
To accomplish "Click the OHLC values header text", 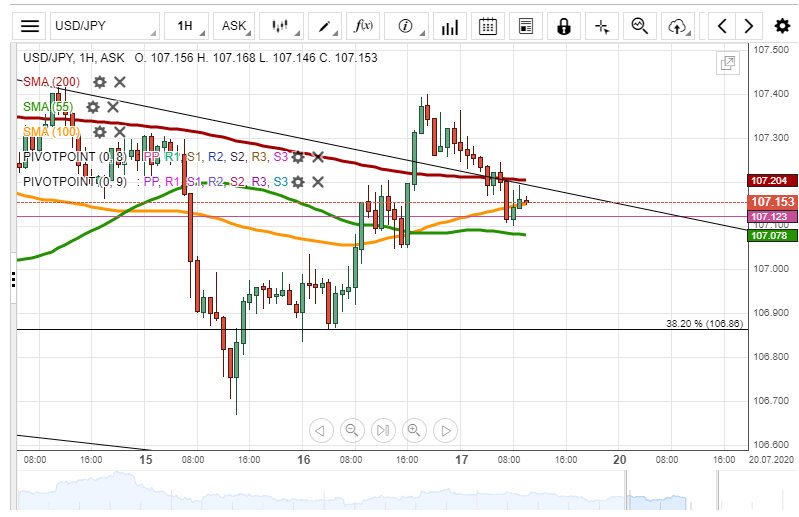I will point(256,58).
